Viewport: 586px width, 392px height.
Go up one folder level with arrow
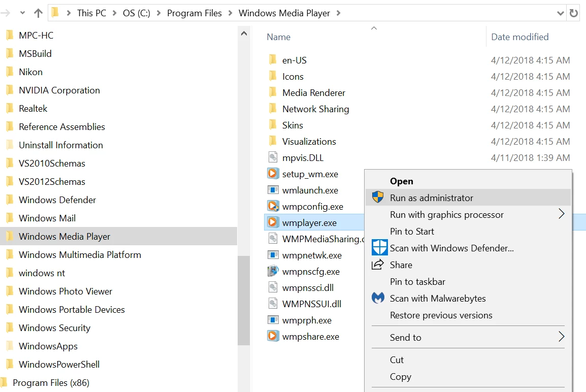[38, 13]
